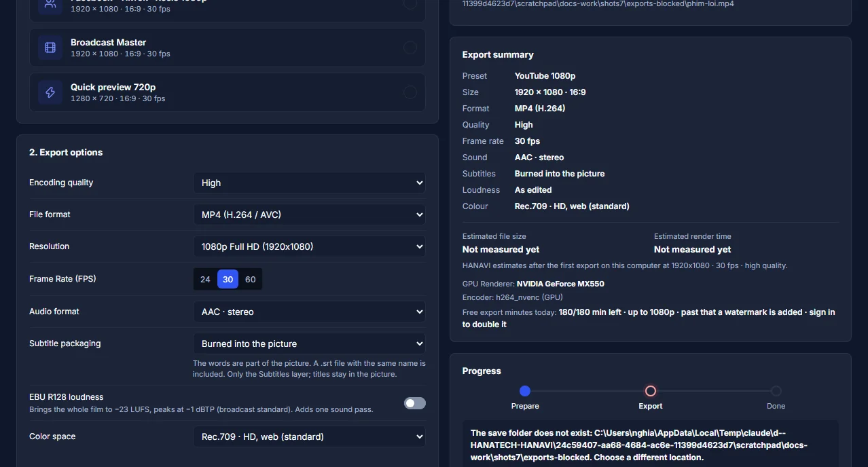Click the "NVIDIA GeForce MX550" GPU renderer text
This screenshot has height=467, width=868.
click(x=560, y=284)
